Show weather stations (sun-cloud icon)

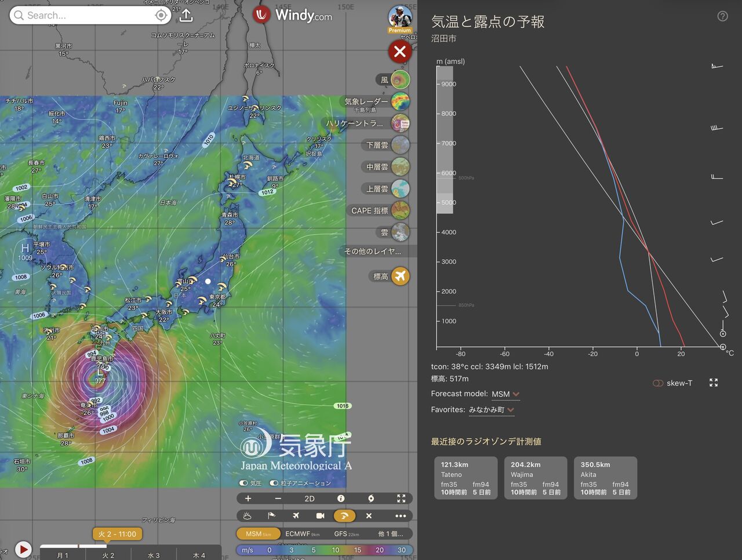(248, 515)
